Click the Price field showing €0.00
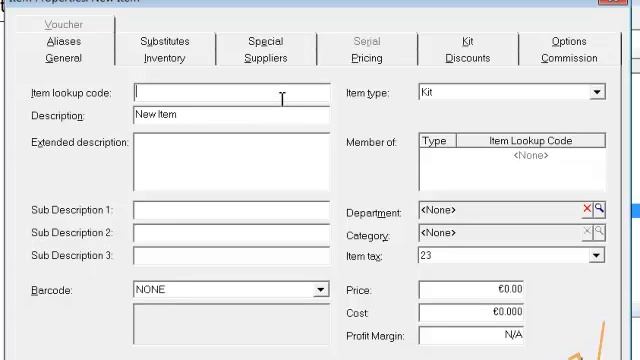This screenshot has width=640, height=360. (x=471, y=290)
